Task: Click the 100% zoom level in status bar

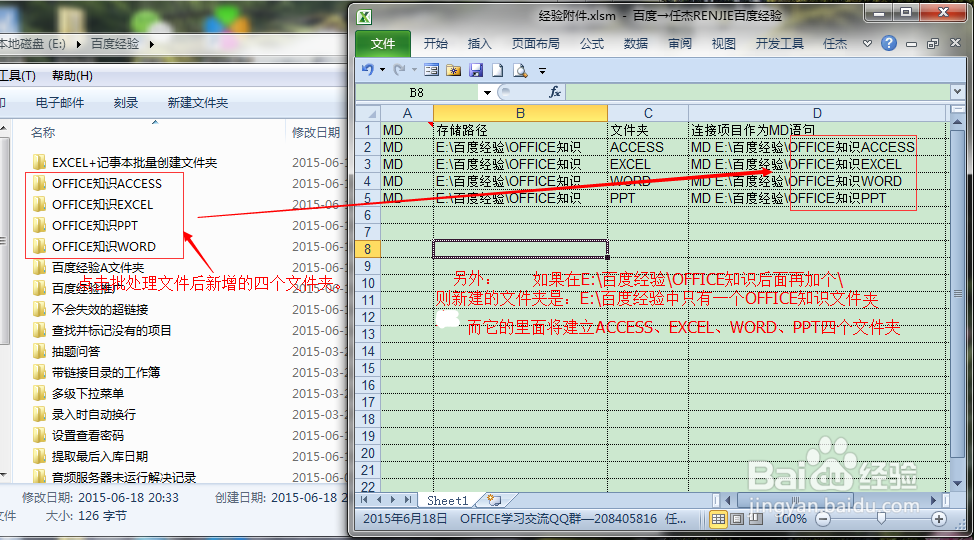Action: [x=790, y=519]
